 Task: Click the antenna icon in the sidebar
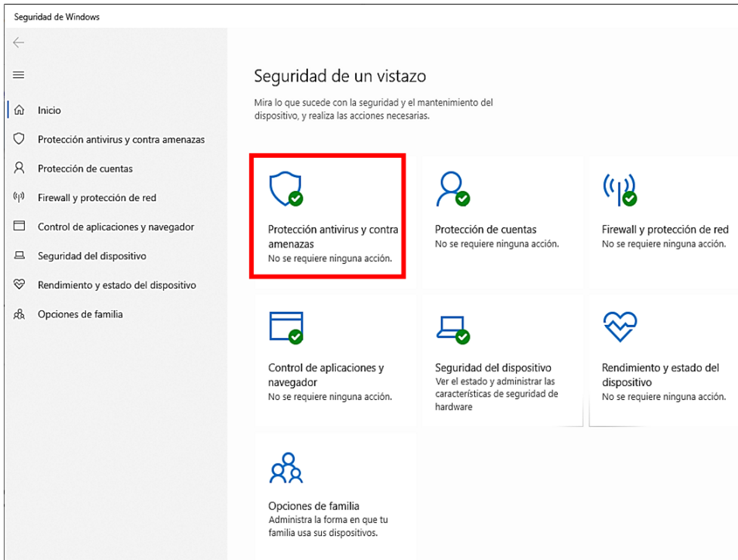19,197
